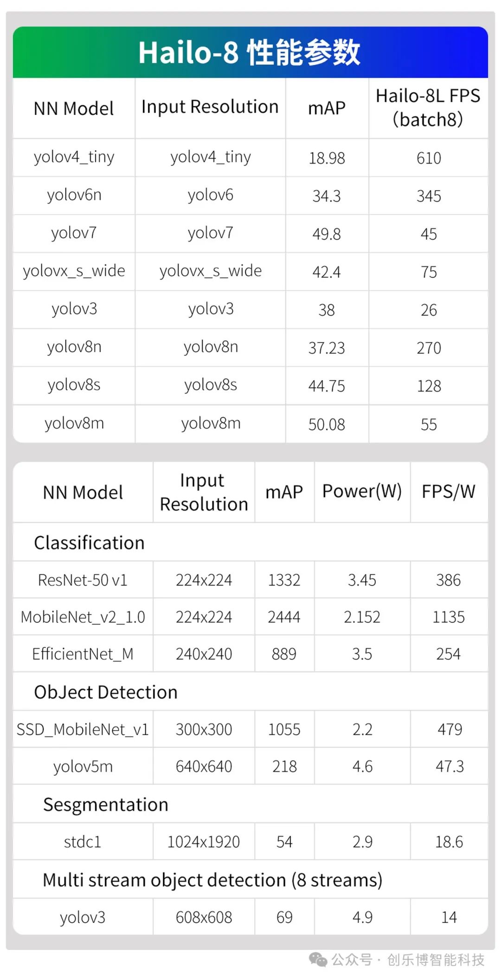
Task: Select the ResNet-50 v1 row label
Action: point(83,580)
